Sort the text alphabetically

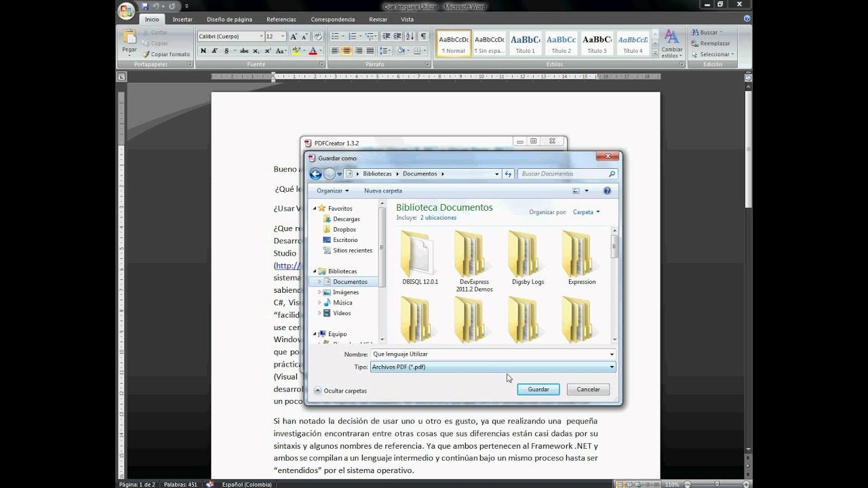411,37
